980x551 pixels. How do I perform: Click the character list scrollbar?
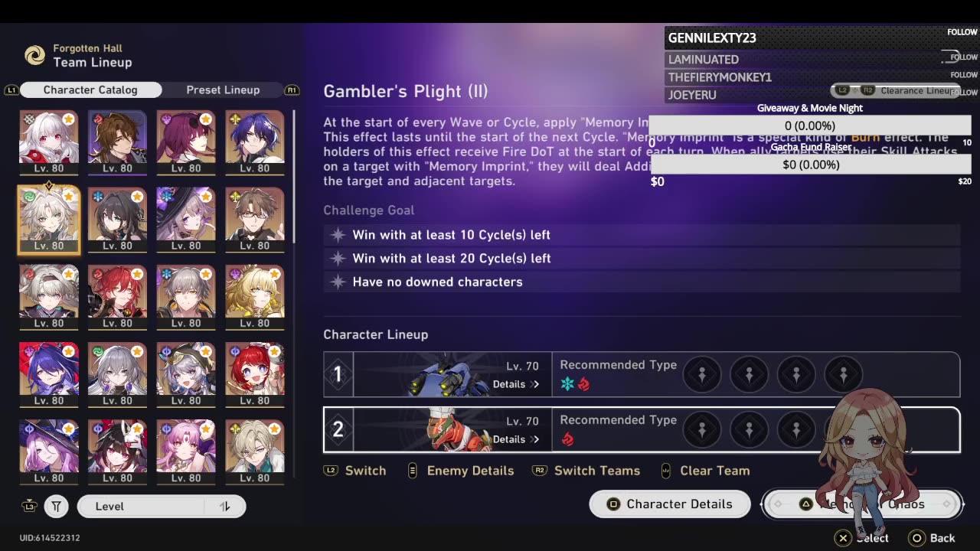coord(295,176)
